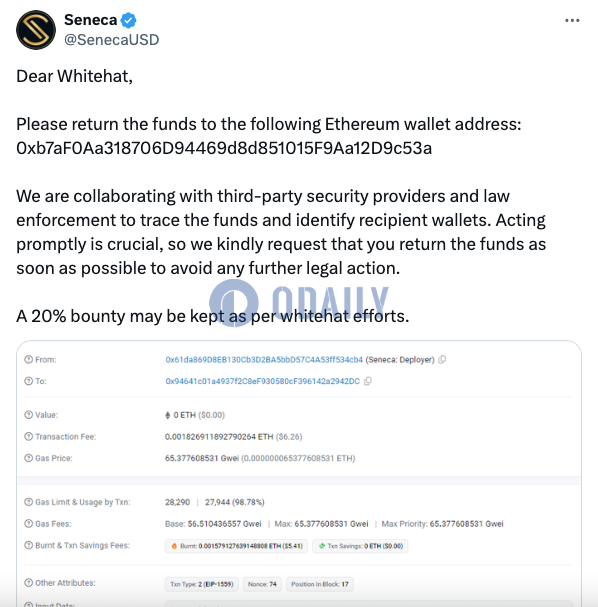The width and height of the screenshot is (598, 607).
Task: Click the help icon beside Gas Price
Action: pos(29,458)
